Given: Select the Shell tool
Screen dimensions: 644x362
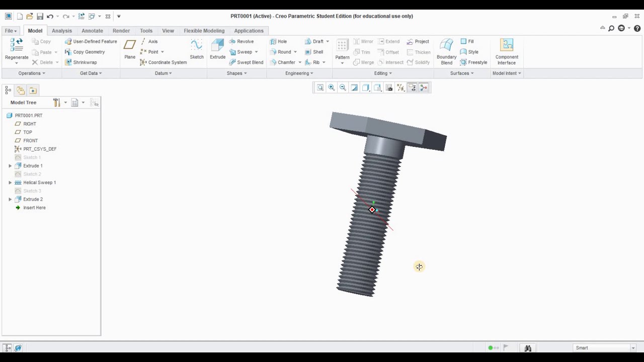Looking at the screenshot, I should pos(313,52).
